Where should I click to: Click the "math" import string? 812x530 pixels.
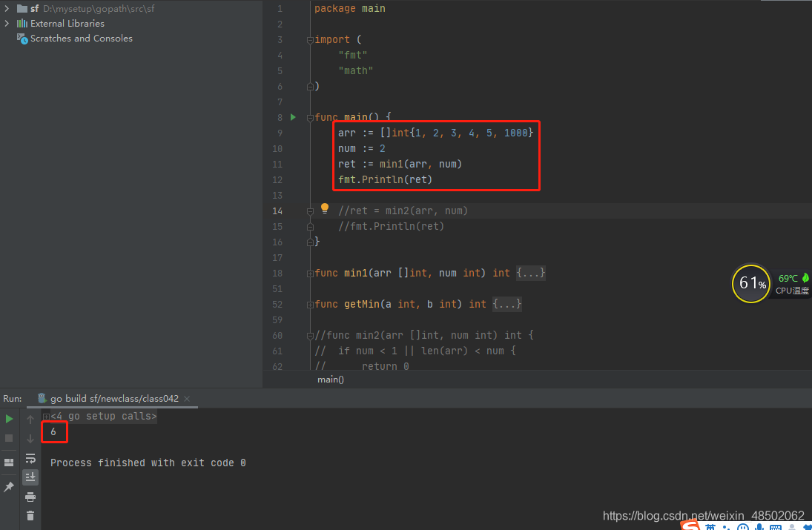tap(356, 70)
